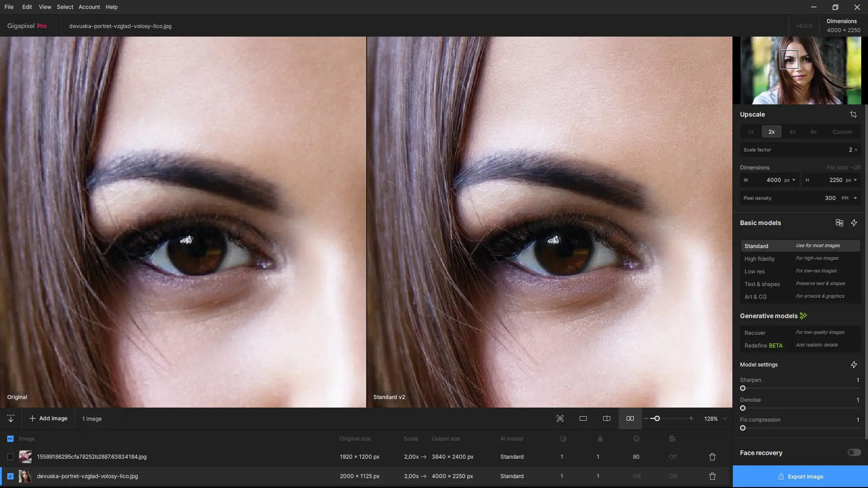The height and width of the screenshot is (488, 868).
Task: Toggle the Face recovery switch
Action: click(x=854, y=452)
